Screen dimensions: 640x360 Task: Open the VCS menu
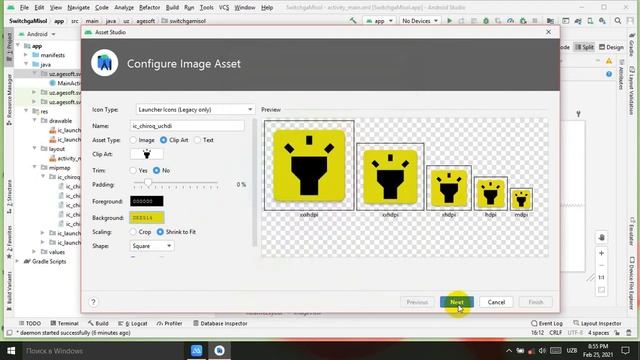point(224,7)
